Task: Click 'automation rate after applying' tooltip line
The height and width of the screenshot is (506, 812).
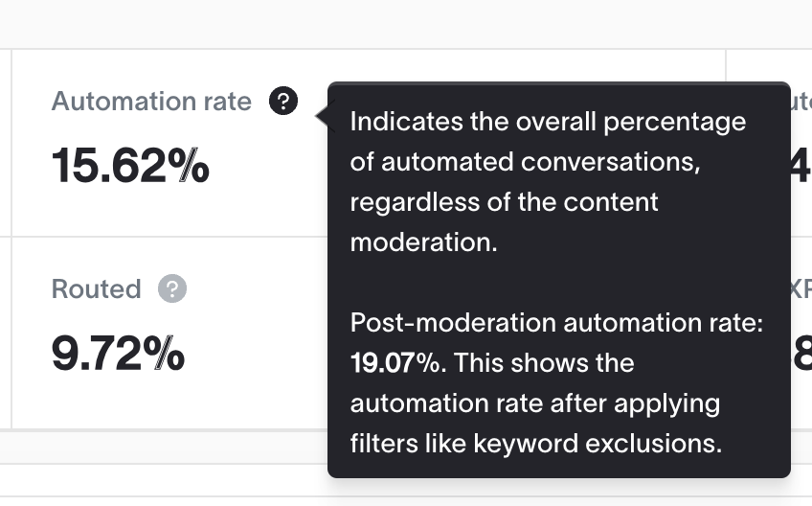Action: click(535, 403)
